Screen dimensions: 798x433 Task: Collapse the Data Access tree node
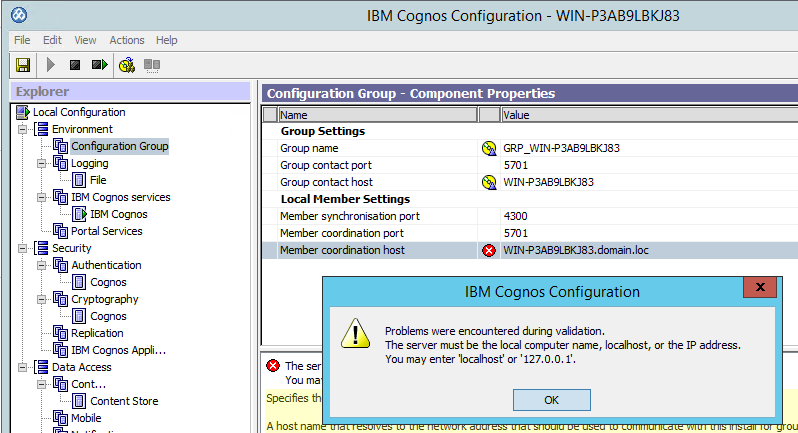pyautogui.click(x=23, y=367)
